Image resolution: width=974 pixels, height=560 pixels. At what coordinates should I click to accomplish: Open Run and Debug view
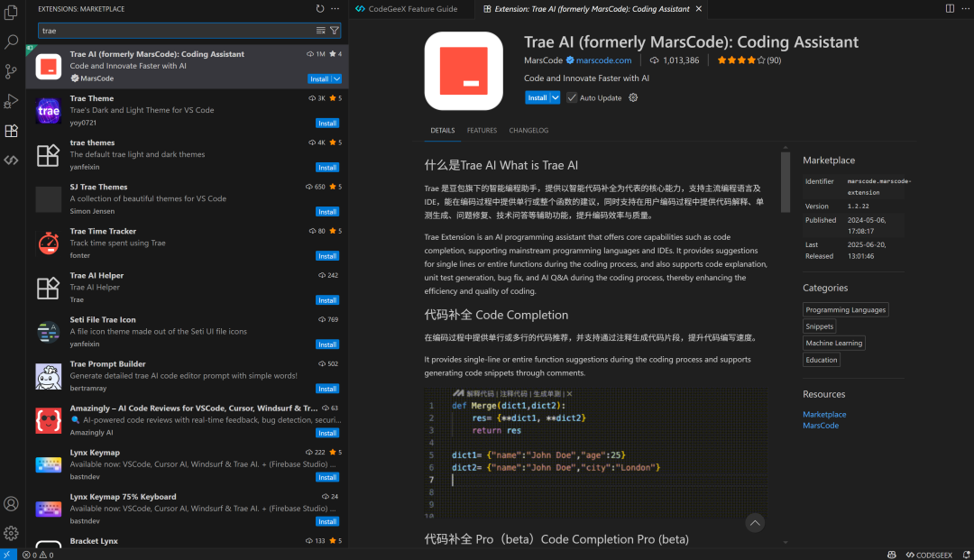coord(11,101)
